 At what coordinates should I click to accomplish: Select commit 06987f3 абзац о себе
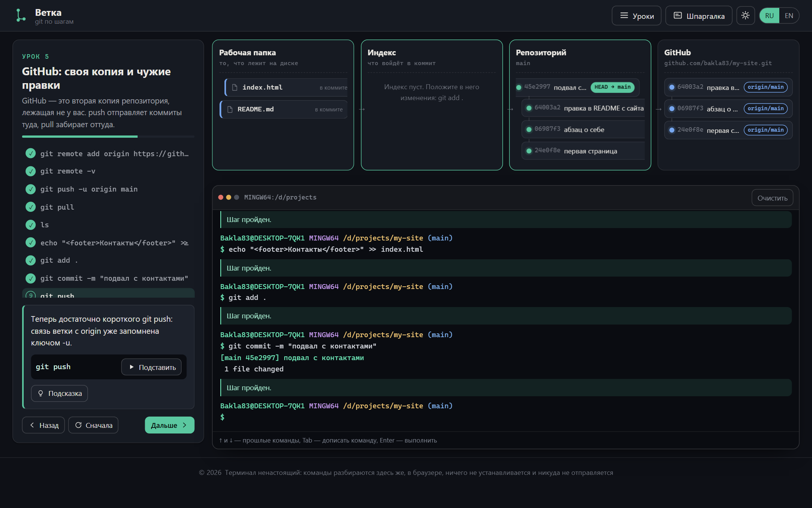(x=583, y=129)
